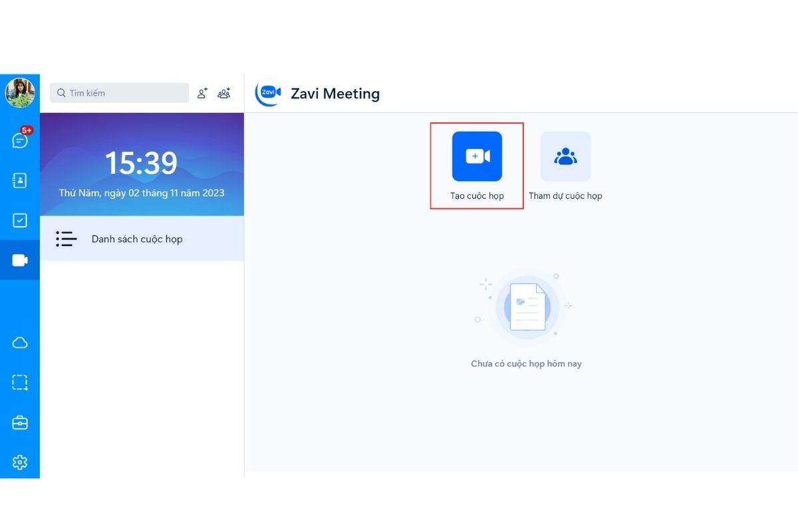
Task: Open the cloud storage icon in sidebar
Action: [x=20, y=342]
